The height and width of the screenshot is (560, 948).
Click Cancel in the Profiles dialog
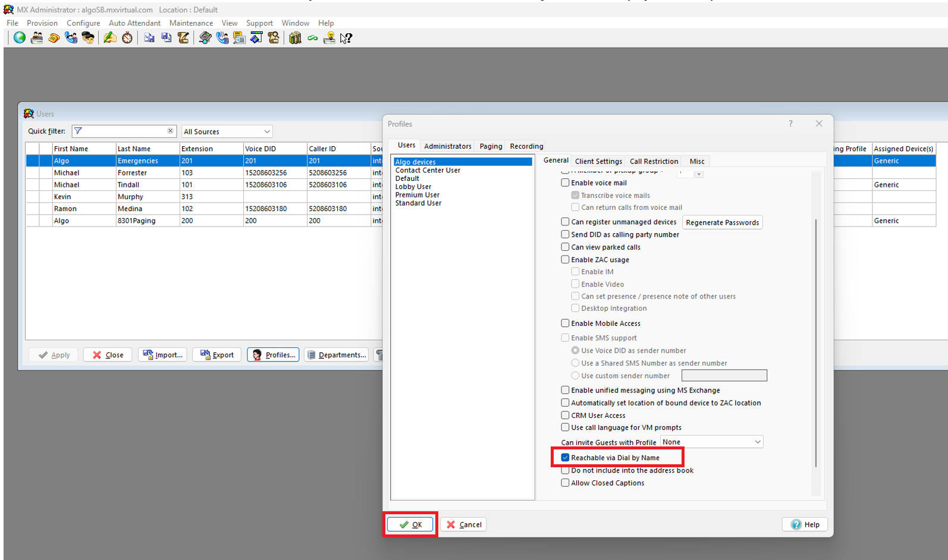[x=464, y=524]
